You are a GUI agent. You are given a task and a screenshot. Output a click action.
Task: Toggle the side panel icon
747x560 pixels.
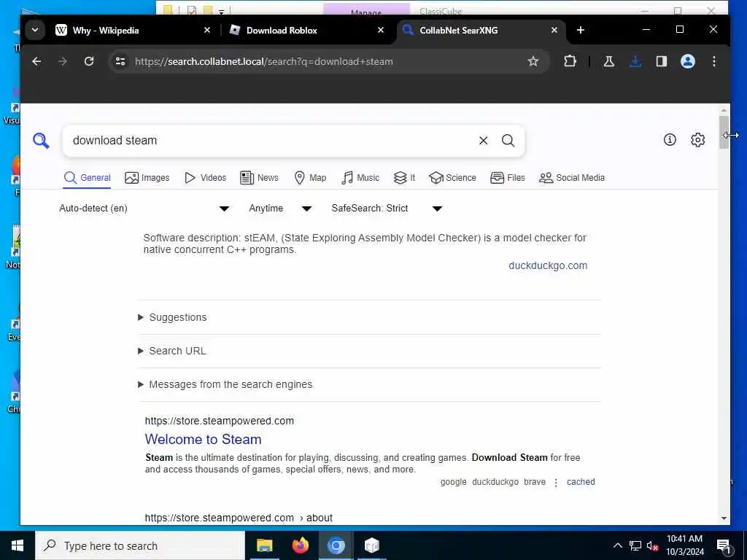(x=662, y=61)
